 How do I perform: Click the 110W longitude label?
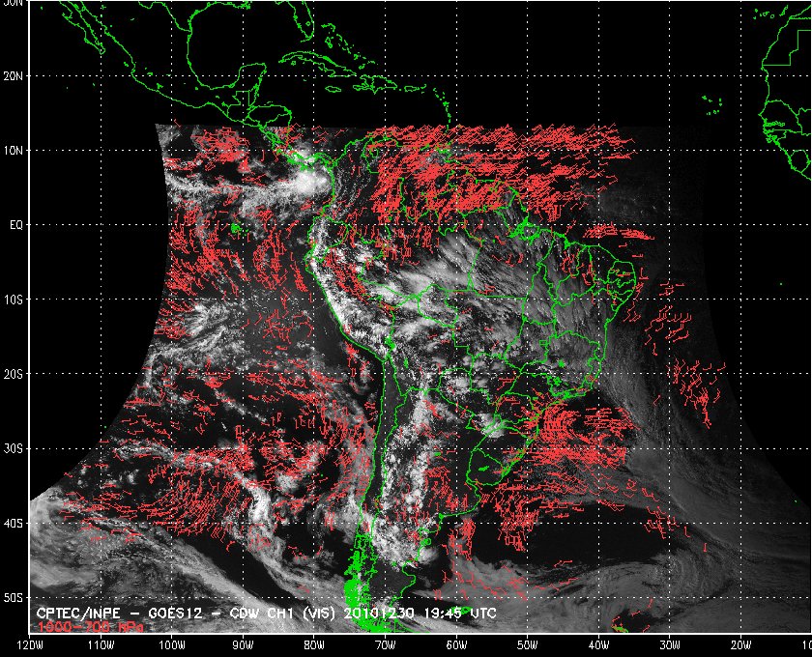101,645
